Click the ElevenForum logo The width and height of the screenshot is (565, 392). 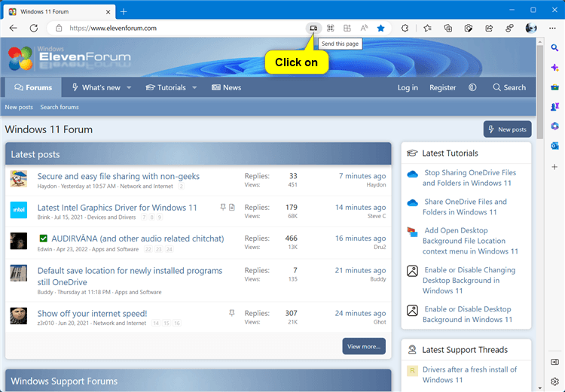[69, 58]
